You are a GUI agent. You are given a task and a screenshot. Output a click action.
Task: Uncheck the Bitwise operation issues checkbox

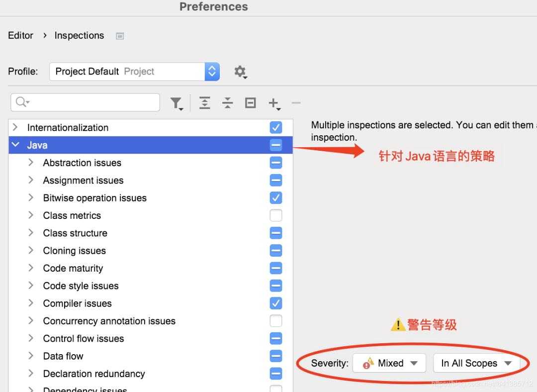point(275,197)
